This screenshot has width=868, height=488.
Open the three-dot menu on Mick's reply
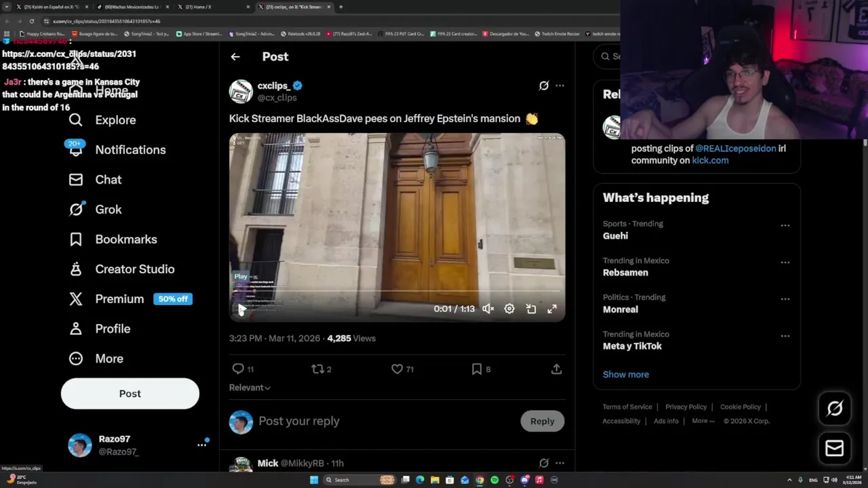coord(559,463)
